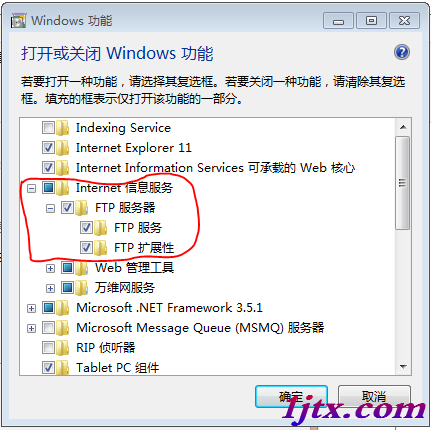The image size is (431, 430).
Task: Select Internet Information Services 可承载的 Web 核心 item
Action: (x=215, y=168)
